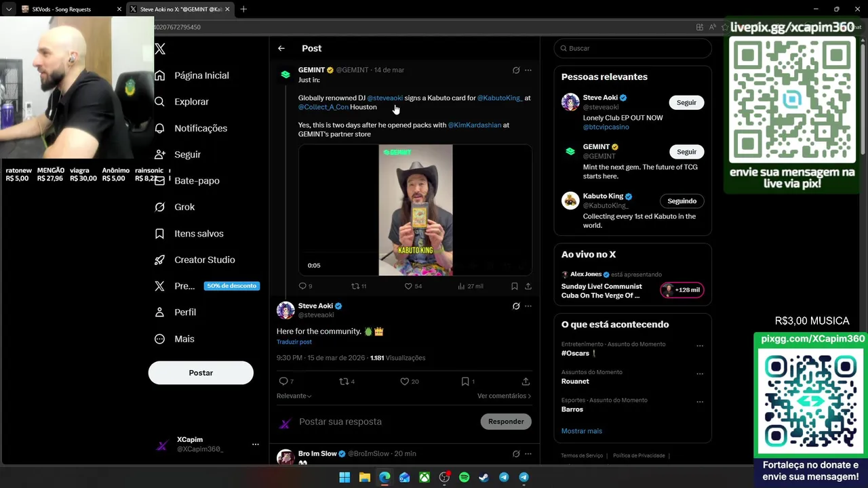Open XCapim account options menu

tap(256, 445)
